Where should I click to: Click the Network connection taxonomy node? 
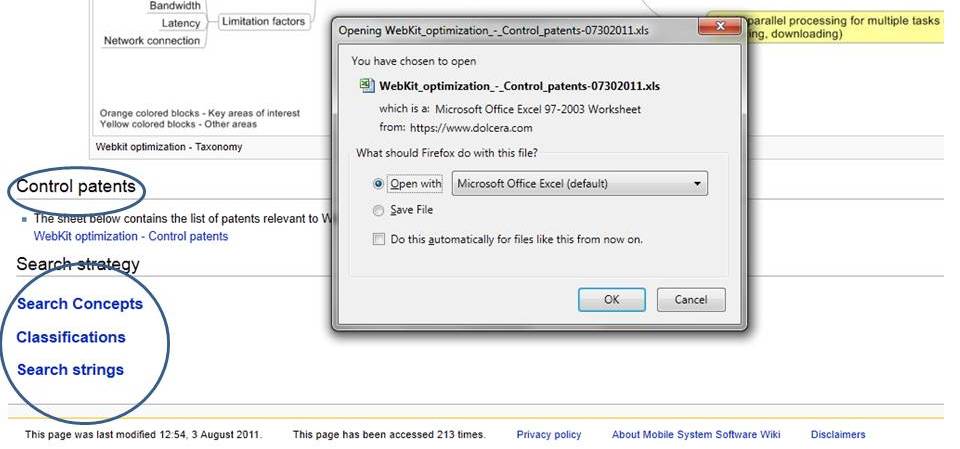pos(152,41)
